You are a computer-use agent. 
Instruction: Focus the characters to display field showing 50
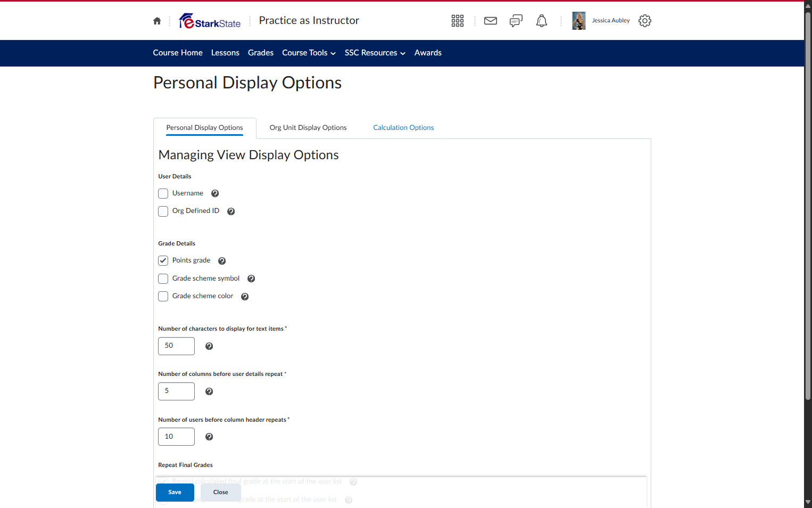(176, 346)
